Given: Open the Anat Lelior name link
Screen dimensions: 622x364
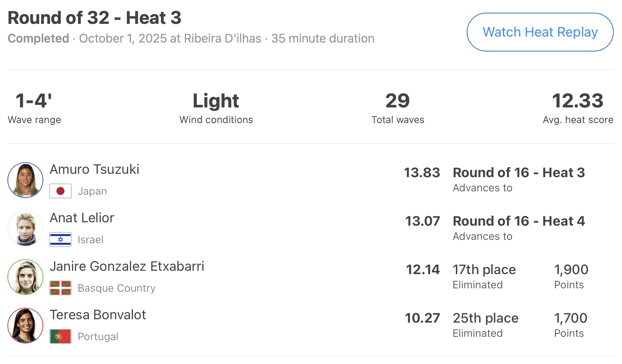Looking at the screenshot, I should [82, 218].
